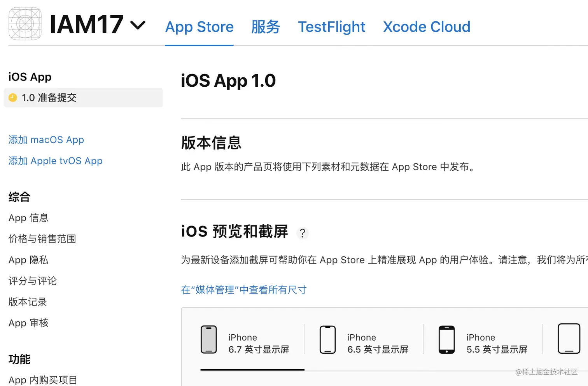The width and height of the screenshot is (588, 386).
Task: Open App 信息 in the sidebar
Action: pyautogui.click(x=28, y=218)
